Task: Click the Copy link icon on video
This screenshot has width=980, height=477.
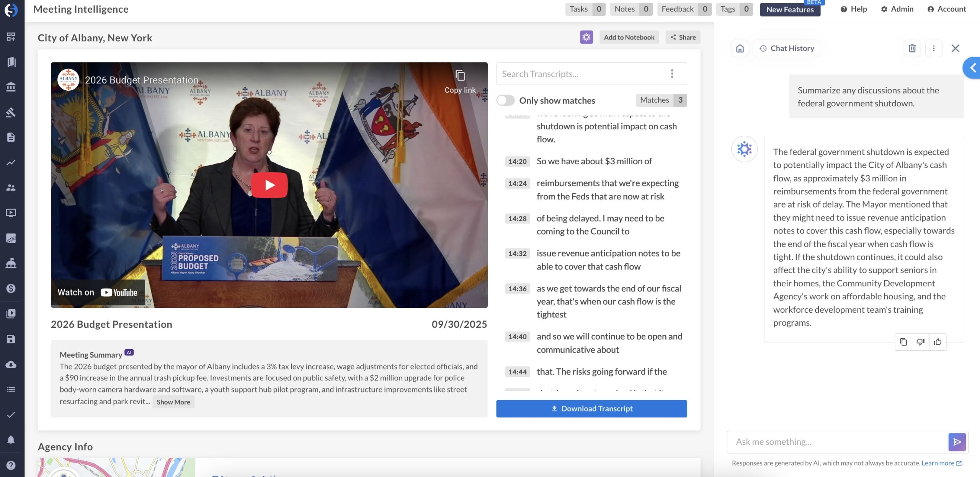Action: click(x=460, y=76)
